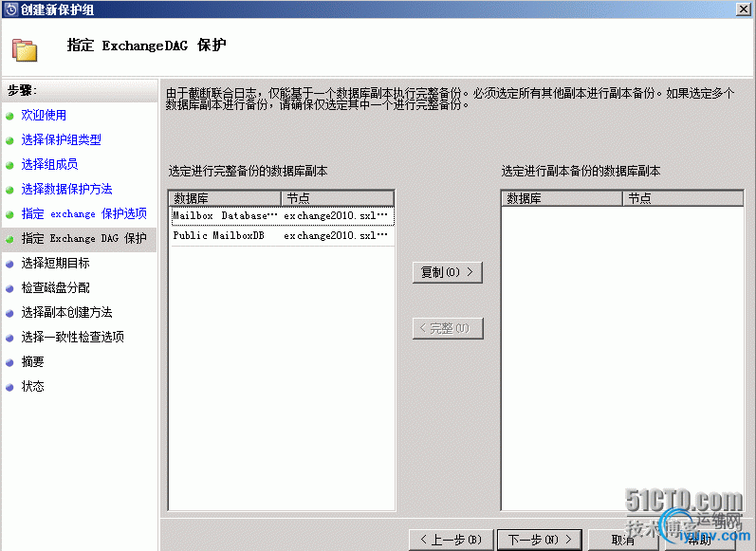This screenshot has height=551, width=756.
Task: Click the blue bullet beside 选择副本创建方法
Action: coord(9,313)
